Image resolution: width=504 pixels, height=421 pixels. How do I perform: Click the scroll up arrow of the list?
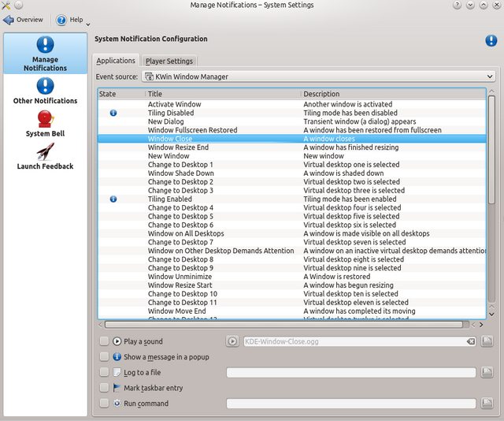pos(491,91)
